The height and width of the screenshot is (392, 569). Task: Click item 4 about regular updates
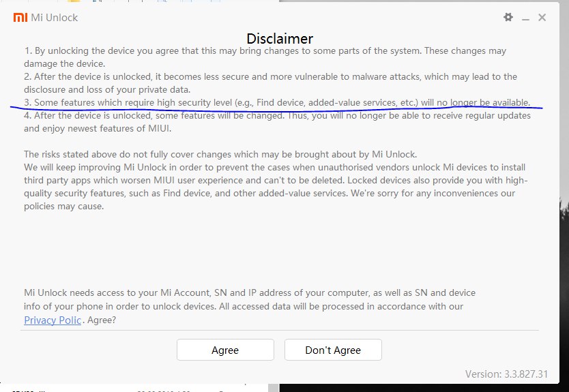tap(277, 122)
